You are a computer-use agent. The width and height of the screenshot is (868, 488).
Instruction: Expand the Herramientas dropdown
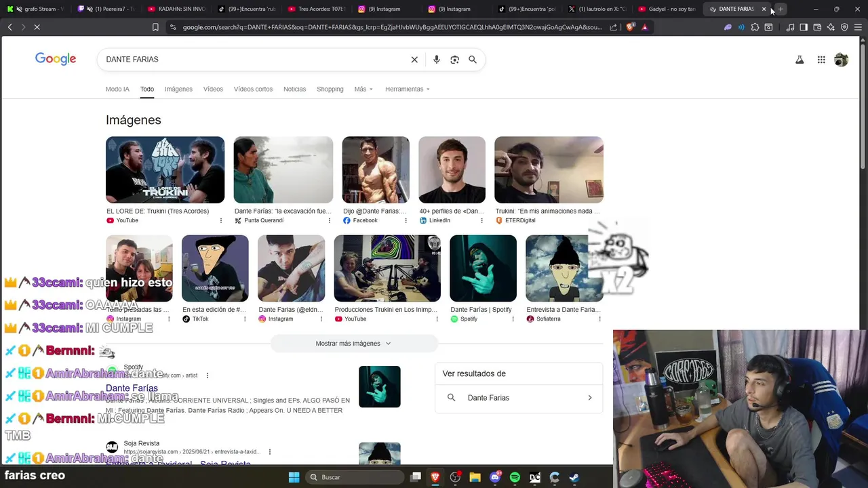point(408,89)
